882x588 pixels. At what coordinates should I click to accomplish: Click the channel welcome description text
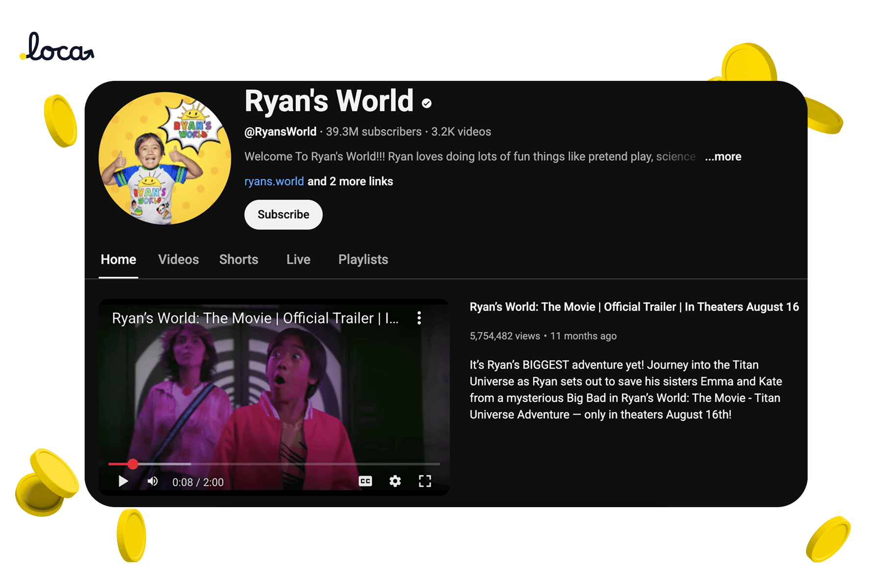(470, 157)
